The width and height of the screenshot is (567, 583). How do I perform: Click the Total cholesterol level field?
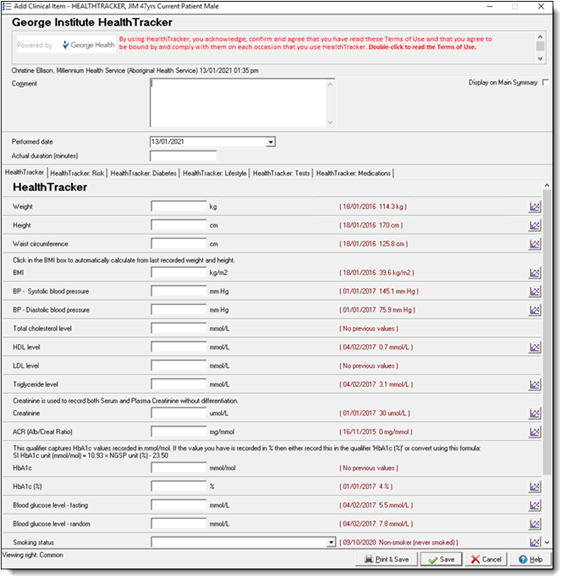tap(178, 329)
